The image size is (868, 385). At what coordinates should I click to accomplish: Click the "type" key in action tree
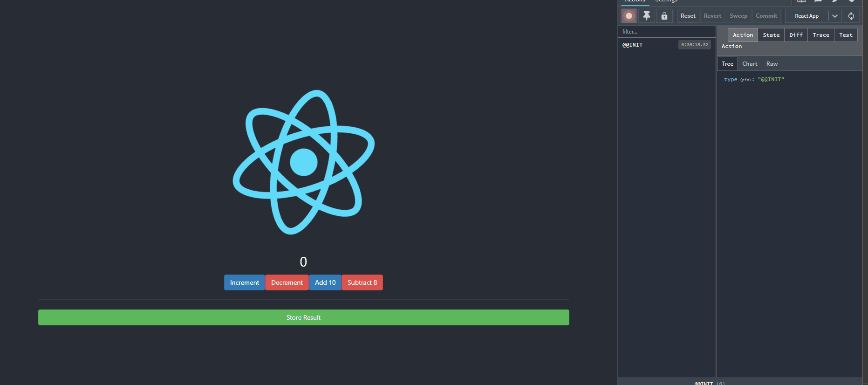coord(731,80)
